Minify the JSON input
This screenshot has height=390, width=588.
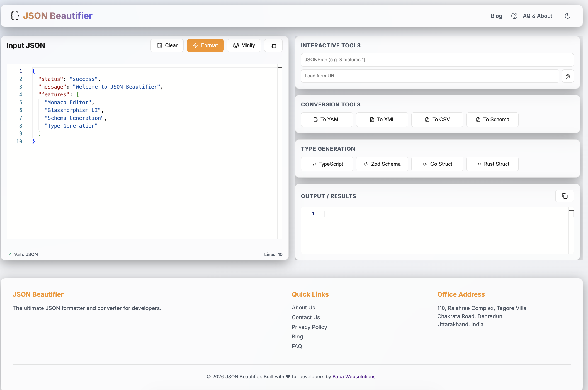[244, 45]
